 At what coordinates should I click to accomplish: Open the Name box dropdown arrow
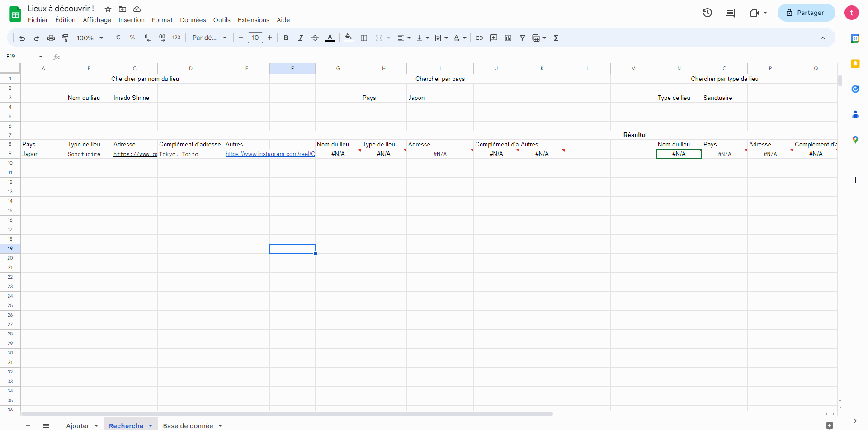pos(41,57)
